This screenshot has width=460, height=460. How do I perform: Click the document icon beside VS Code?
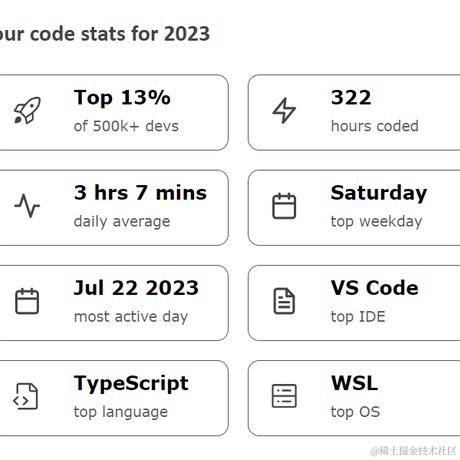tap(284, 301)
